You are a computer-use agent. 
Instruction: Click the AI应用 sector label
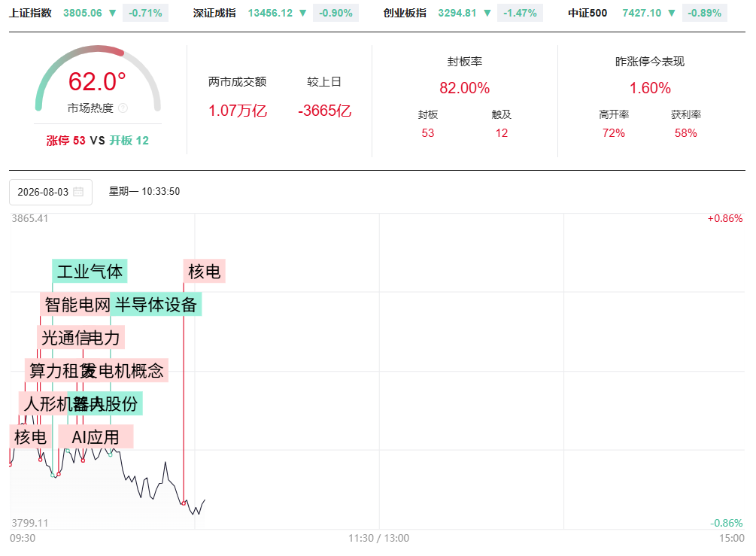(x=96, y=437)
